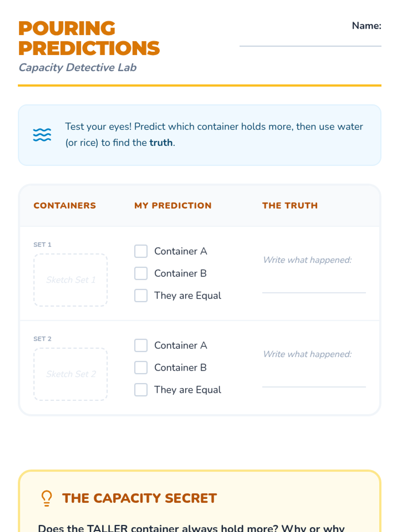Click the MY PREDICTION column header
The height and width of the screenshot is (532, 399).
click(x=173, y=205)
